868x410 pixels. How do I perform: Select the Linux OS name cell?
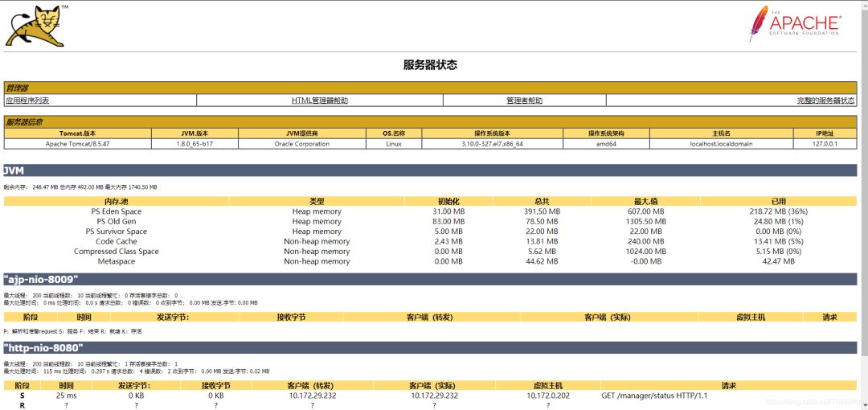394,143
